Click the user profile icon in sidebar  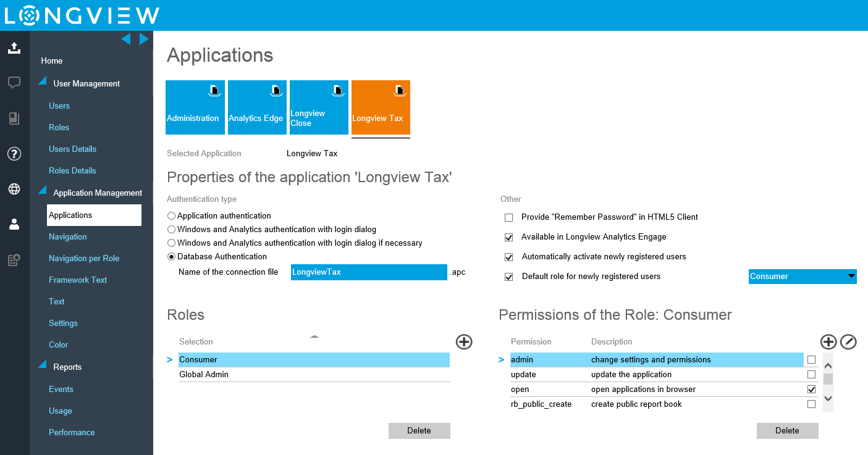(14, 225)
